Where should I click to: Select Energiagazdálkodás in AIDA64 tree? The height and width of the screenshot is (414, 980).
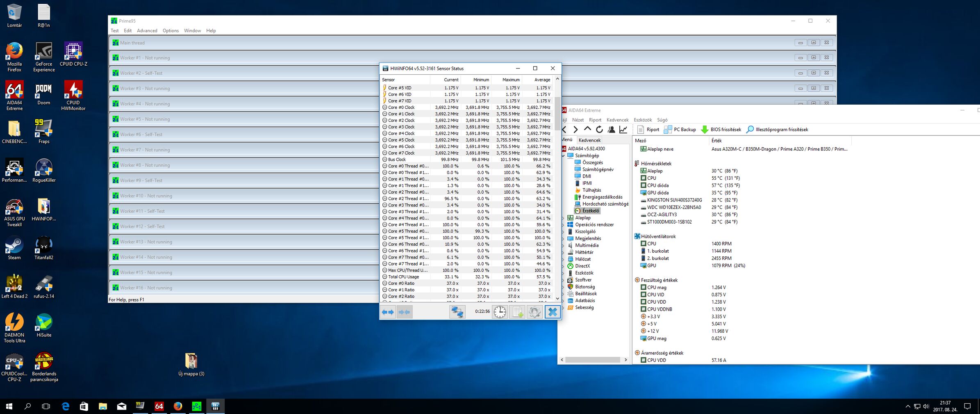(x=602, y=197)
